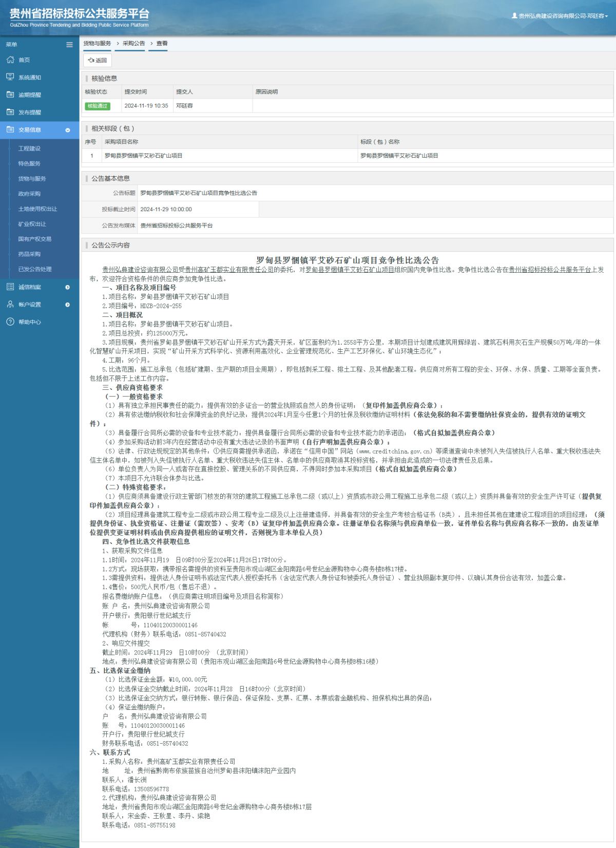Collapse the 交易信息 menu section

pos(68,130)
